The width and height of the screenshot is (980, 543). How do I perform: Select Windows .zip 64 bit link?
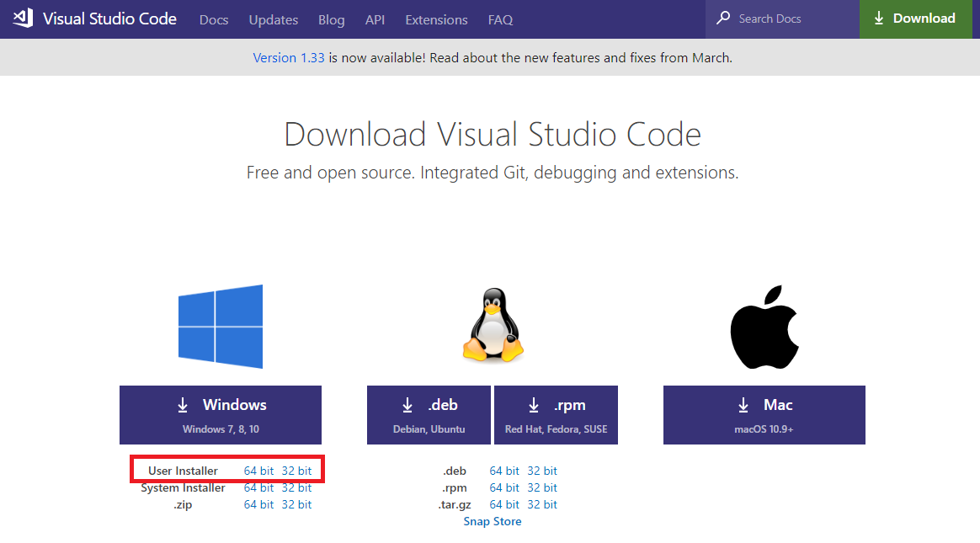click(258, 504)
